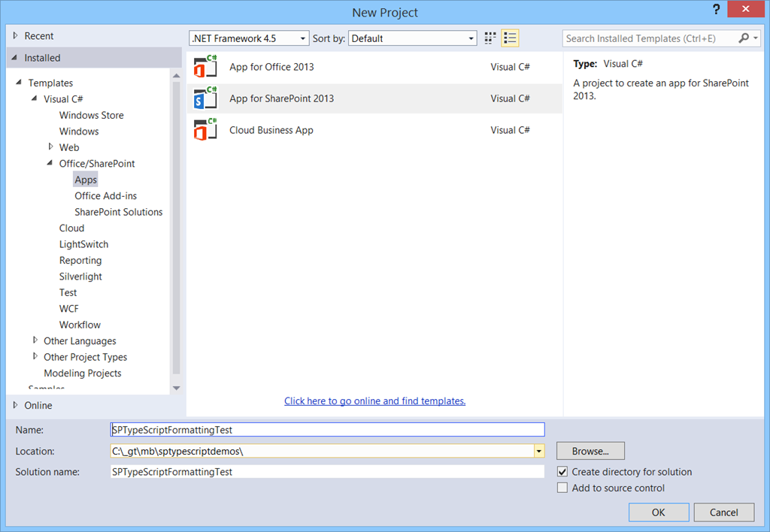Select the Apps category

(x=86, y=180)
